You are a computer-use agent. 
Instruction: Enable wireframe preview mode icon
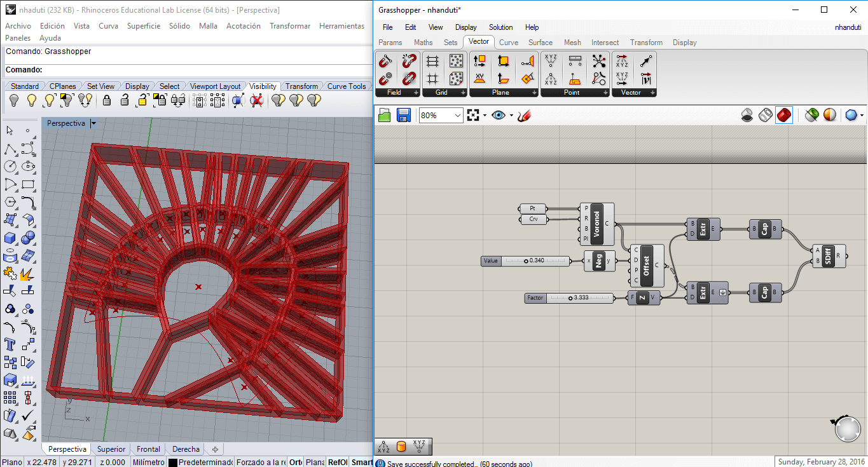(766, 115)
